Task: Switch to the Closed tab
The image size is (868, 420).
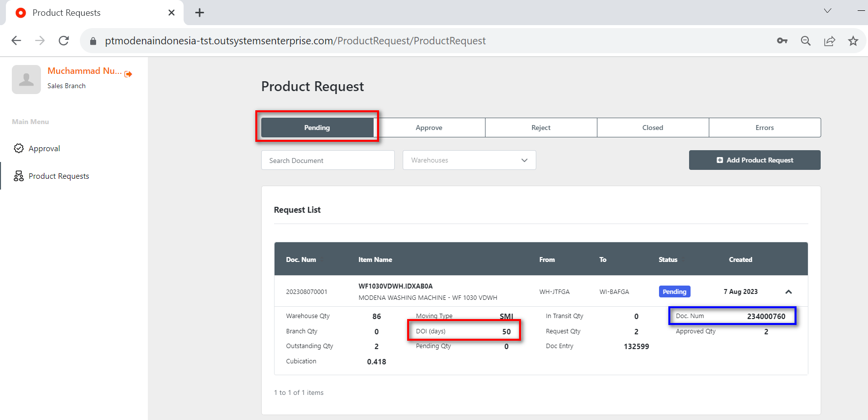Action: pos(653,128)
